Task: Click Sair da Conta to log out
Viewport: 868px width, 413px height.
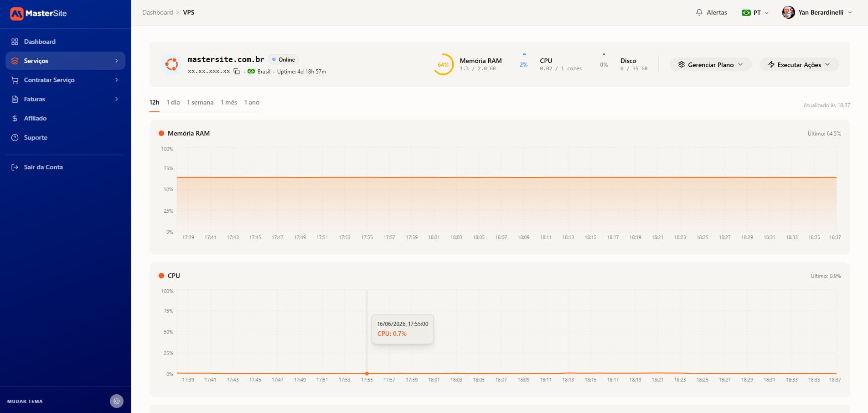Action: [x=65, y=167]
